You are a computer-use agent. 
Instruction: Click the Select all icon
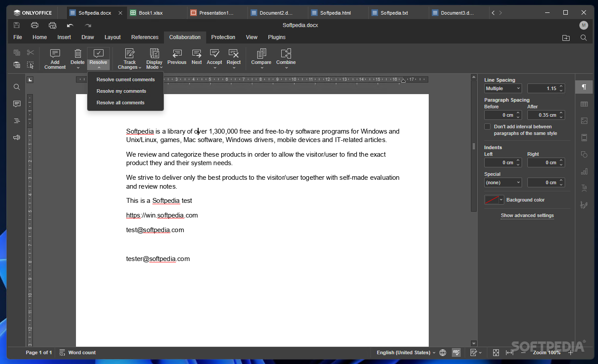pos(30,65)
